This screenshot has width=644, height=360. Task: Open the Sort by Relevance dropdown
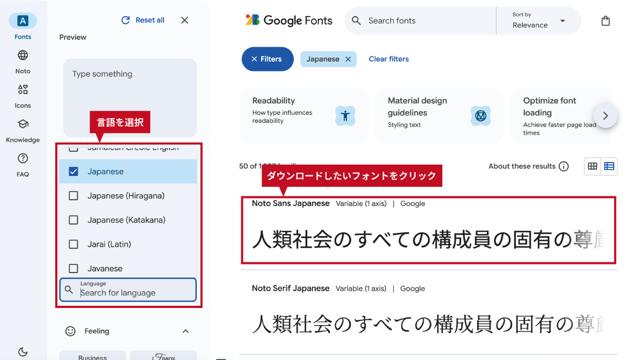tap(538, 21)
